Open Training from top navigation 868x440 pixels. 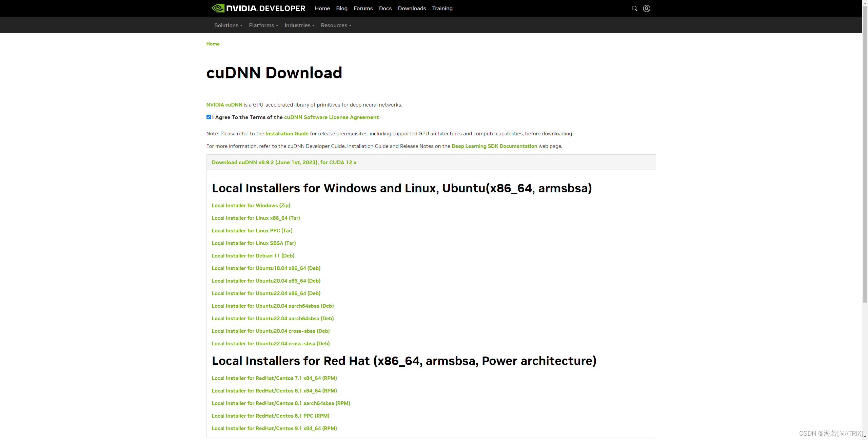click(x=442, y=8)
